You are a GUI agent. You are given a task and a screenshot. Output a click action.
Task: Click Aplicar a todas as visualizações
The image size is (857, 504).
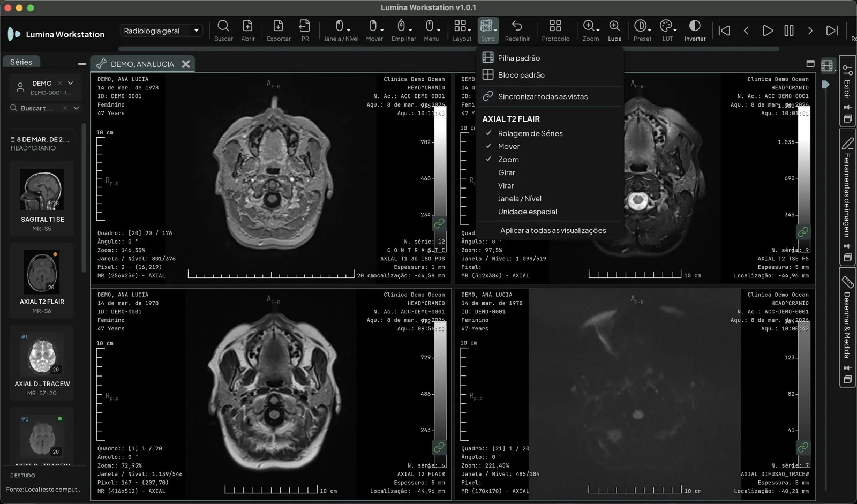pos(553,230)
